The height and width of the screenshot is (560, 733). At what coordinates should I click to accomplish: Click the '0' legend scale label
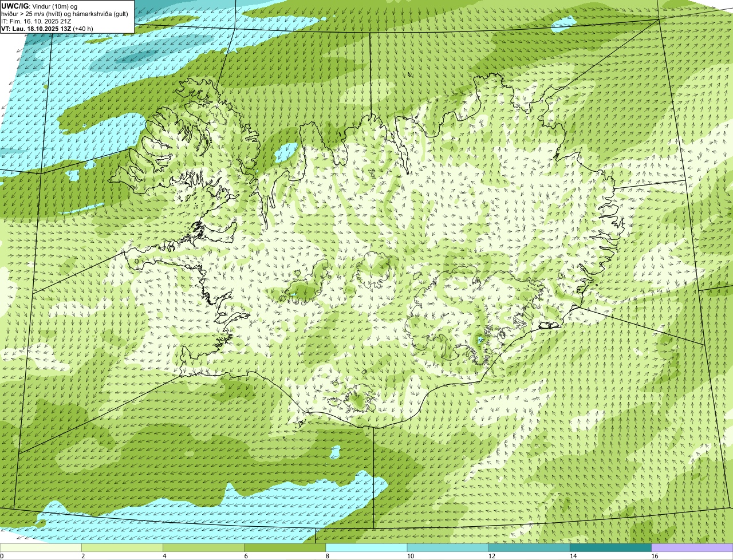coord(2,556)
